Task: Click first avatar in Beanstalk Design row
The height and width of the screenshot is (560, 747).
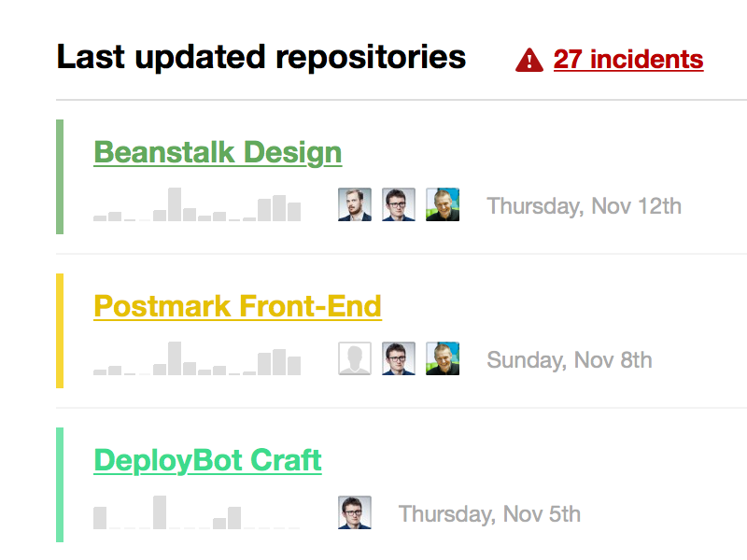Action: pos(355,204)
